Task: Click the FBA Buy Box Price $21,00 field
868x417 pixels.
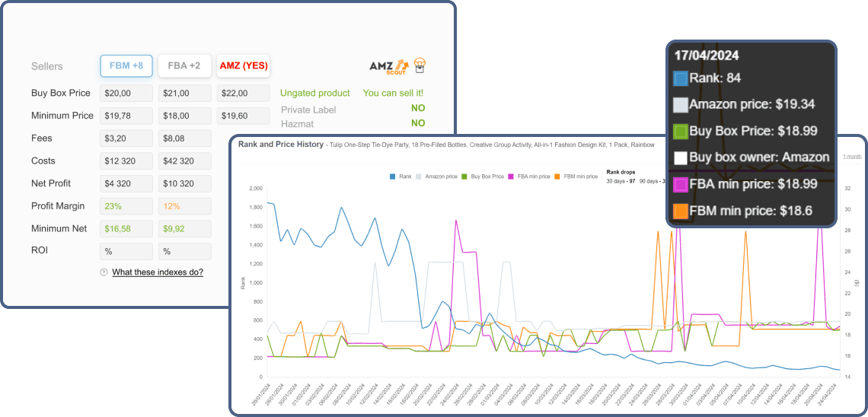Action: [185, 93]
